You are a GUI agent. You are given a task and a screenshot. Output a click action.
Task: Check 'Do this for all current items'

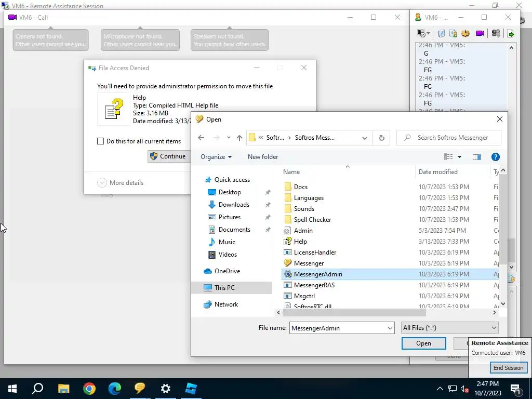point(100,141)
